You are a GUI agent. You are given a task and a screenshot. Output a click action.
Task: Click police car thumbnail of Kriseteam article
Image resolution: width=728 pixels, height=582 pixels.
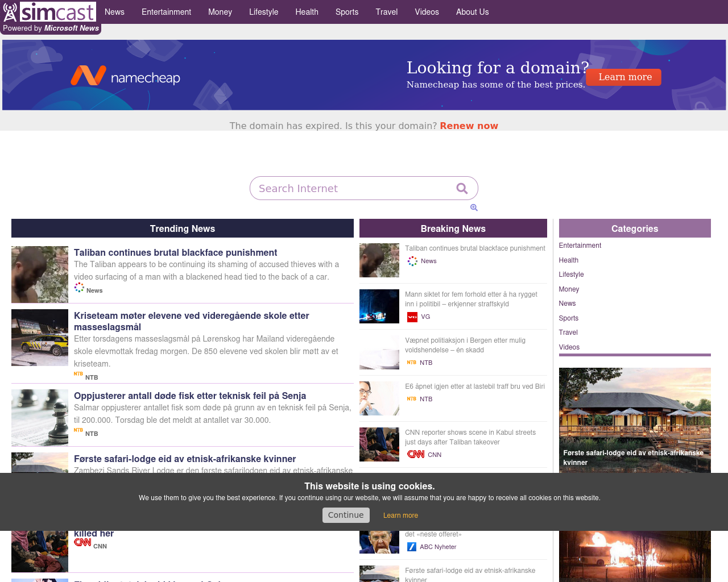(x=40, y=338)
